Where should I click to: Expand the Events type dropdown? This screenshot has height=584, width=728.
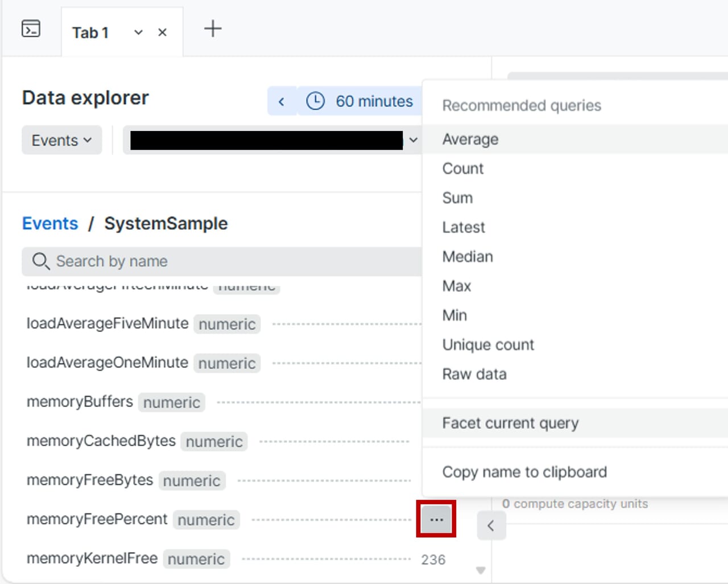(x=61, y=140)
